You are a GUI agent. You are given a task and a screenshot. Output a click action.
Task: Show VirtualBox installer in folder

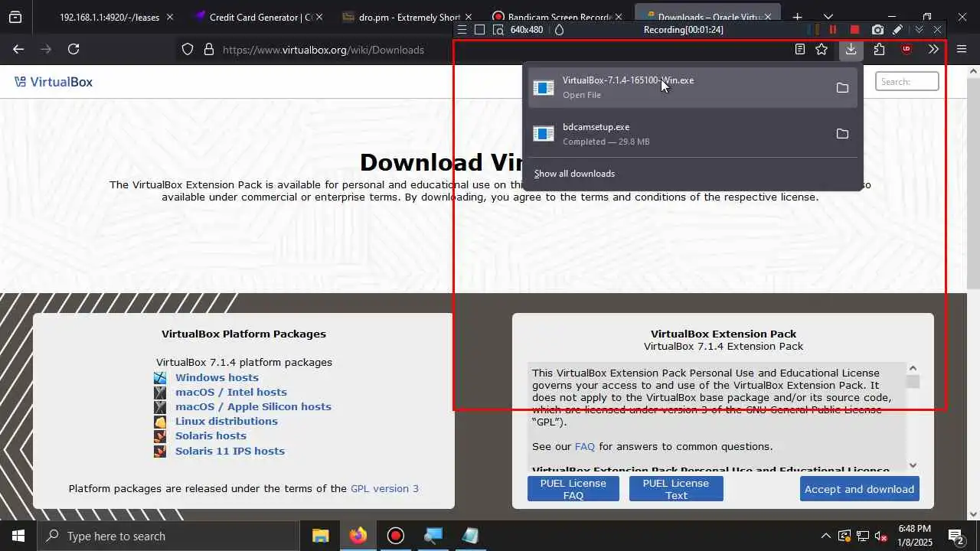842,88
